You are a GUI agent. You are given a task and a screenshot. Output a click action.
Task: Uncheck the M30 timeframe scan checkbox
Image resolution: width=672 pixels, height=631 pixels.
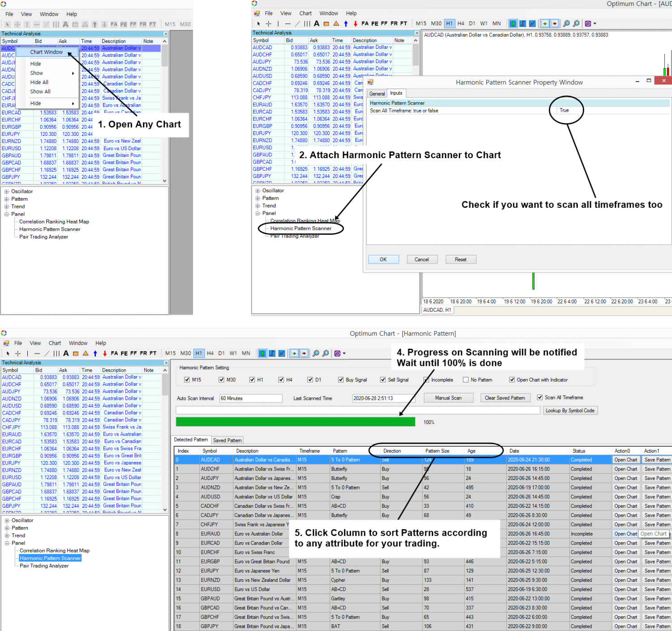220,379
